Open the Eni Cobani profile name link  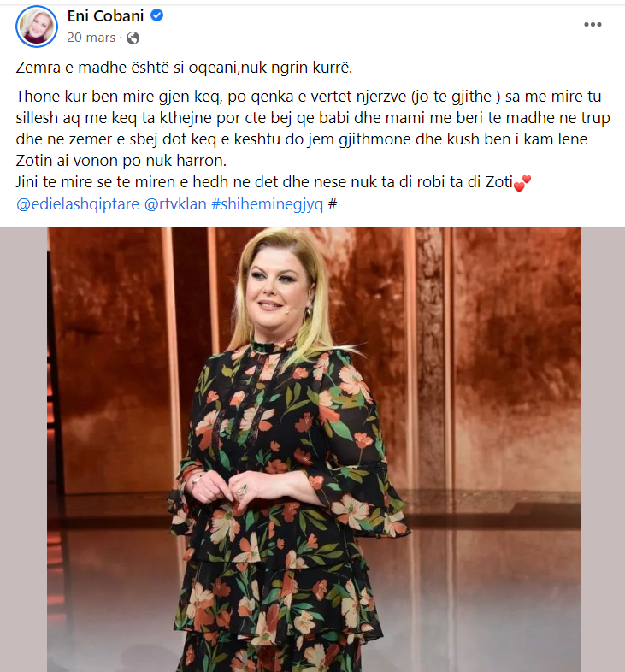click(105, 16)
